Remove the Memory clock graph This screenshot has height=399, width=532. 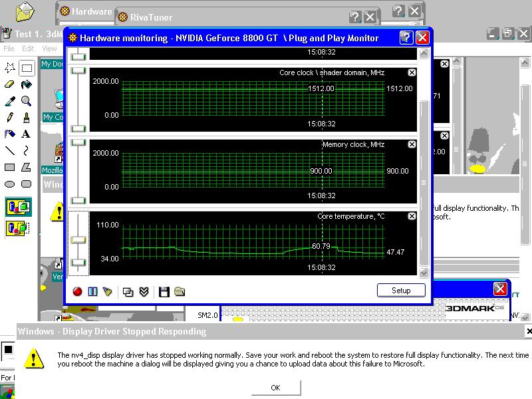pyautogui.click(x=412, y=144)
